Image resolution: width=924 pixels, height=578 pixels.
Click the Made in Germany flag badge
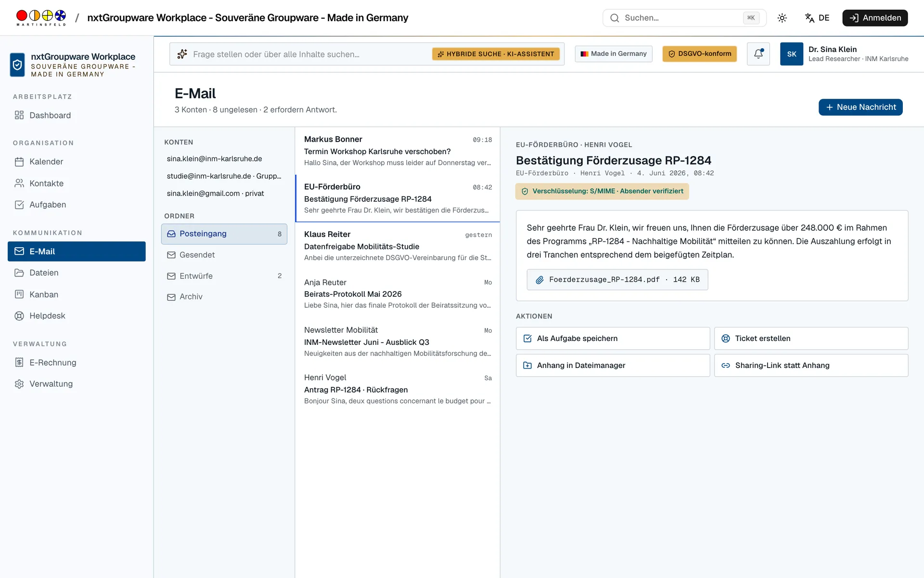614,54
